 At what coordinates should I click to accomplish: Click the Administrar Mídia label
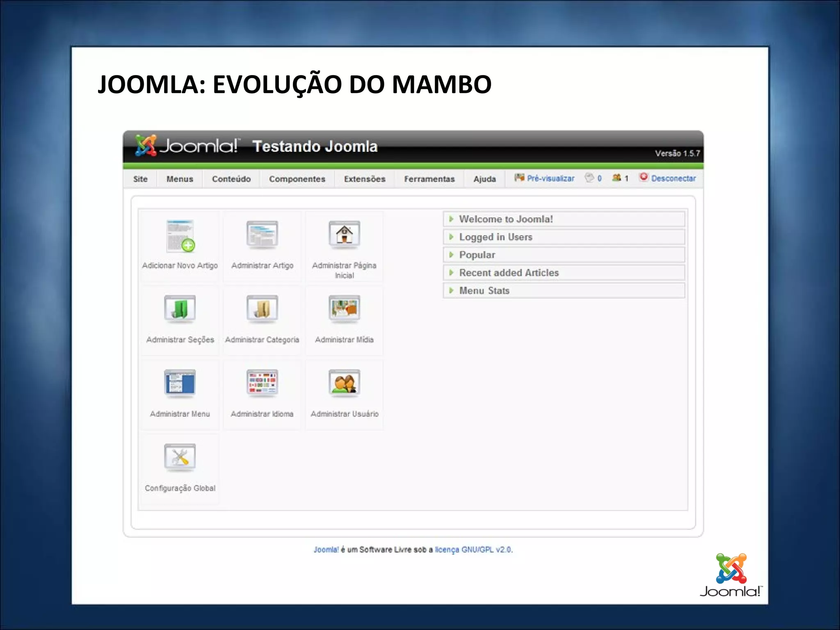344,340
